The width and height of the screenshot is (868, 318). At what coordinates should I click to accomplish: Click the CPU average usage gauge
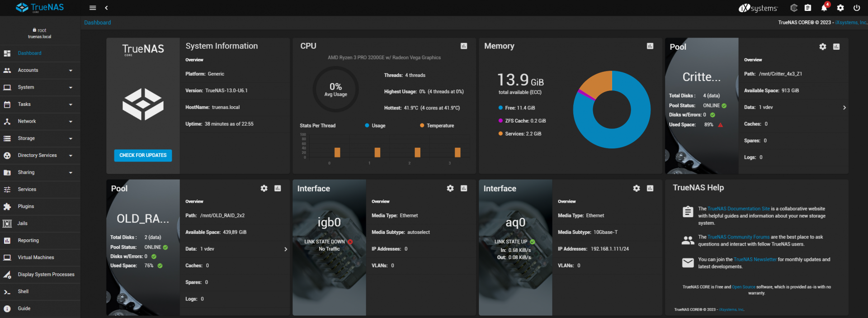335,90
